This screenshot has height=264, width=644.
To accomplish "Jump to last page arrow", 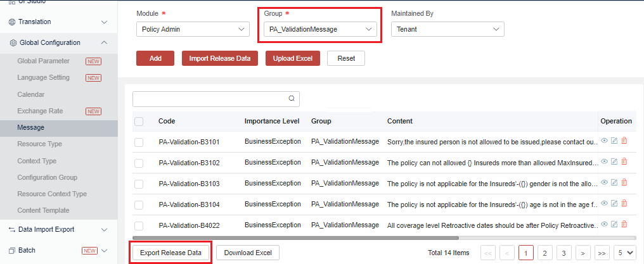I will pyautogui.click(x=602, y=253).
